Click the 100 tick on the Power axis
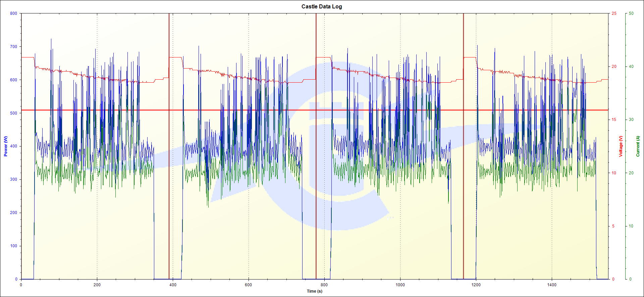644x297 pixels. pos(13,246)
